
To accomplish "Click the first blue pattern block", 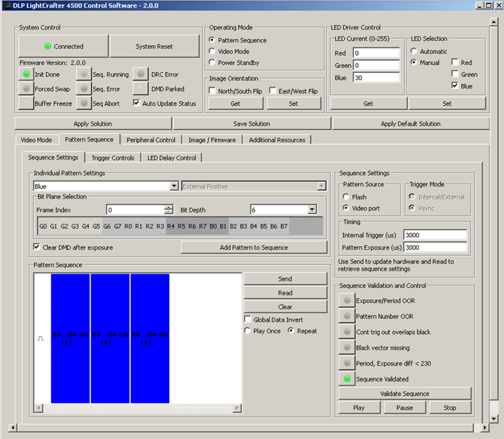I will pyautogui.click(x=70, y=338).
